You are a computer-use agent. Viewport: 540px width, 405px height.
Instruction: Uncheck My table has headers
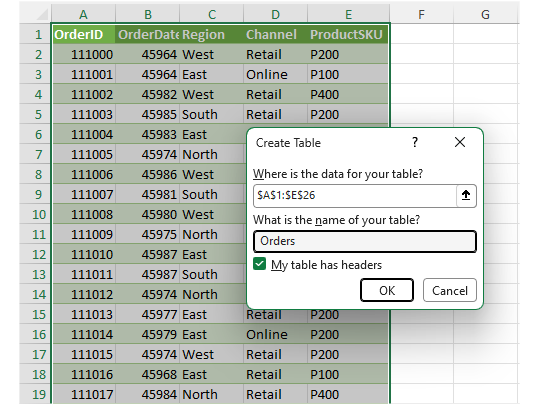260,264
